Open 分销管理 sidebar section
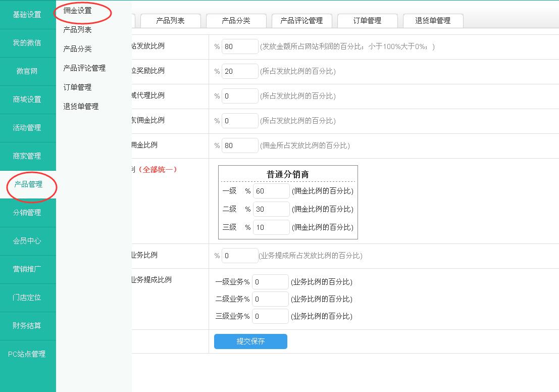559x392 pixels. pyautogui.click(x=27, y=213)
